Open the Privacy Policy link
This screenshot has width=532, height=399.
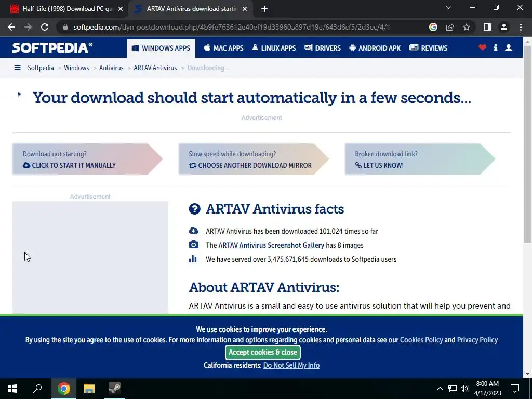[x=477, y=340]
